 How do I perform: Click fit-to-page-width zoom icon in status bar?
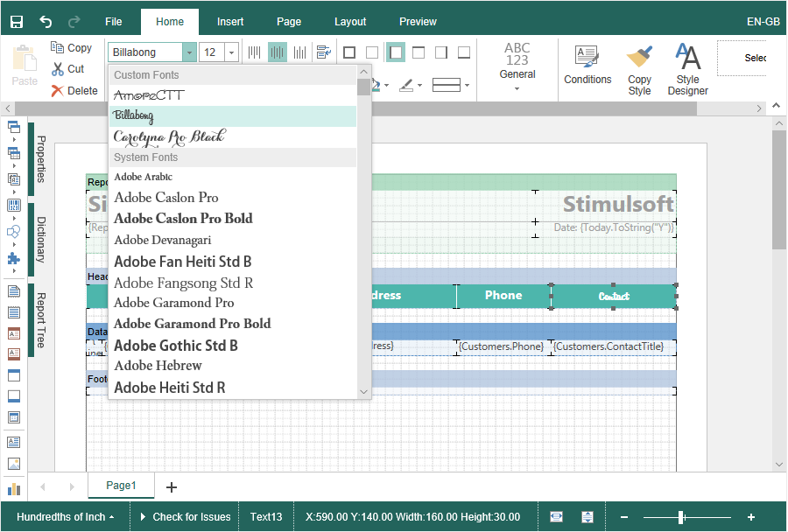(x=556, y=517)
